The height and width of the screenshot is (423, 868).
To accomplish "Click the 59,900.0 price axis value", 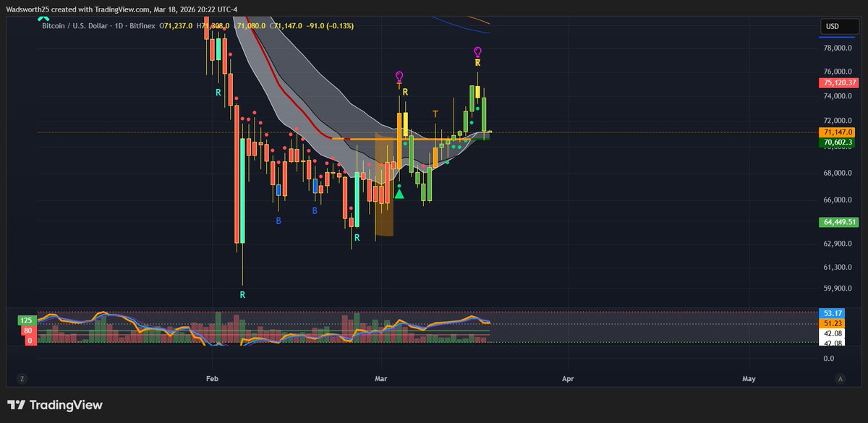I will pos(837,289).
